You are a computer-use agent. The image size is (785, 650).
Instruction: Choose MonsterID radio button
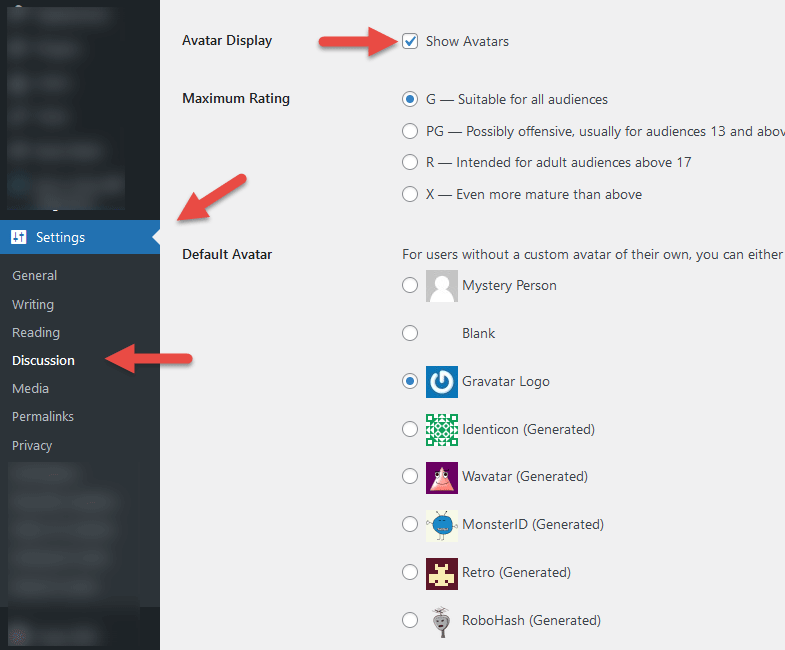point(410,524)
